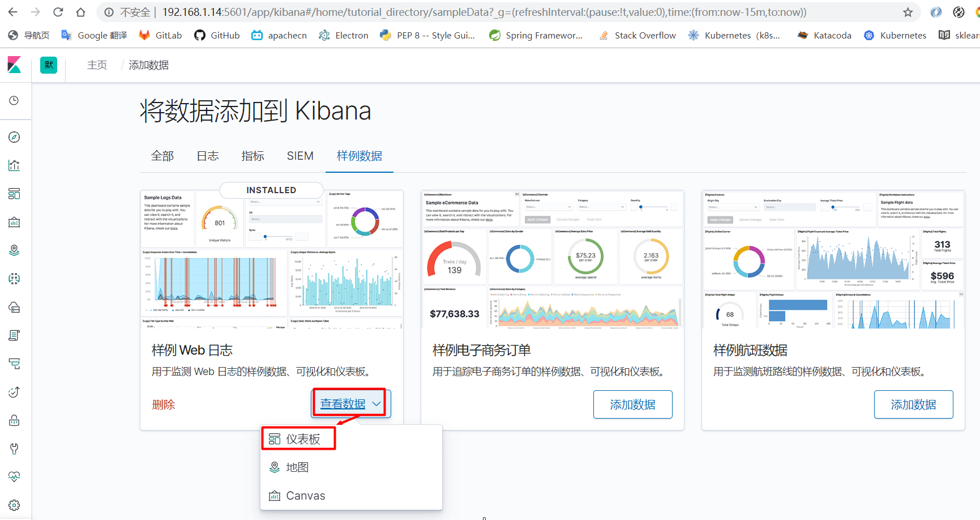Open Discover from the sidebar
The height and width of the screenshot is (520, 980).
14,137
